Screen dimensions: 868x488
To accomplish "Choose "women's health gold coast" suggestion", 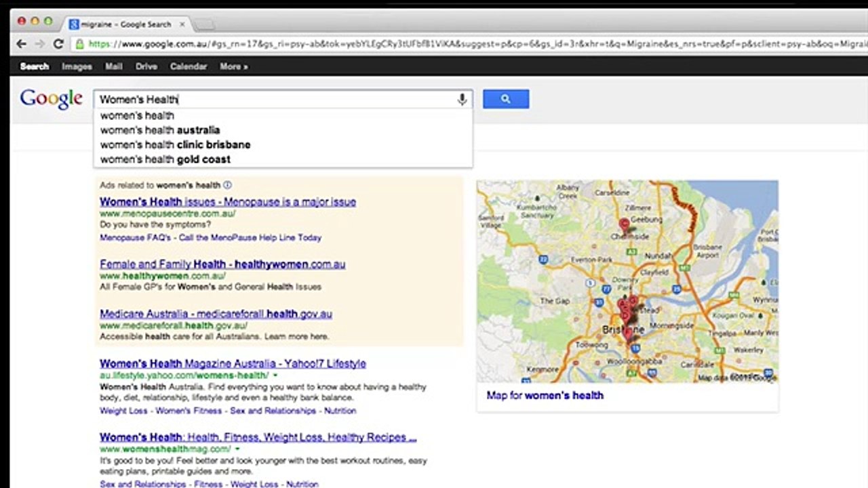I will pyautogui.click(x=283, y=159).
